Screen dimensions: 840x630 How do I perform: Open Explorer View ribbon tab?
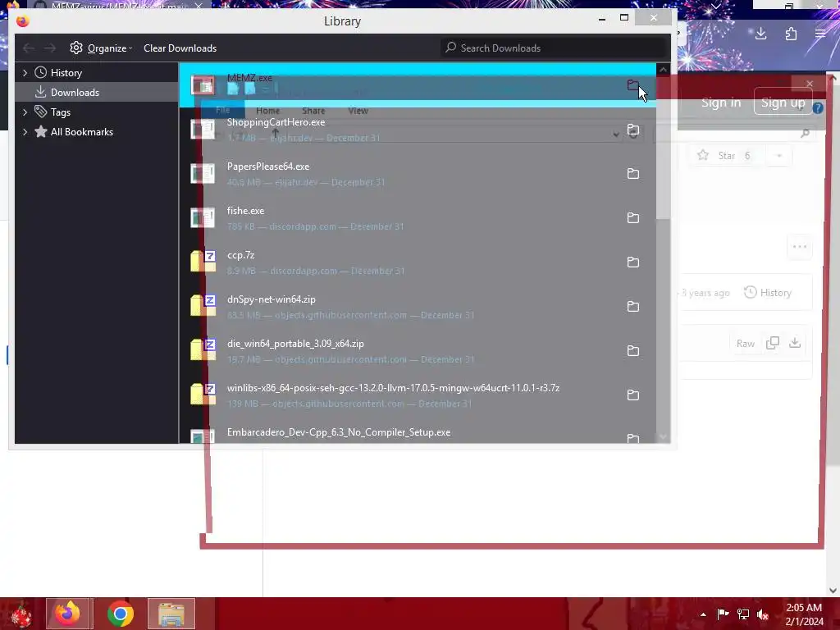pyautogui.click(x=358, y=111)
